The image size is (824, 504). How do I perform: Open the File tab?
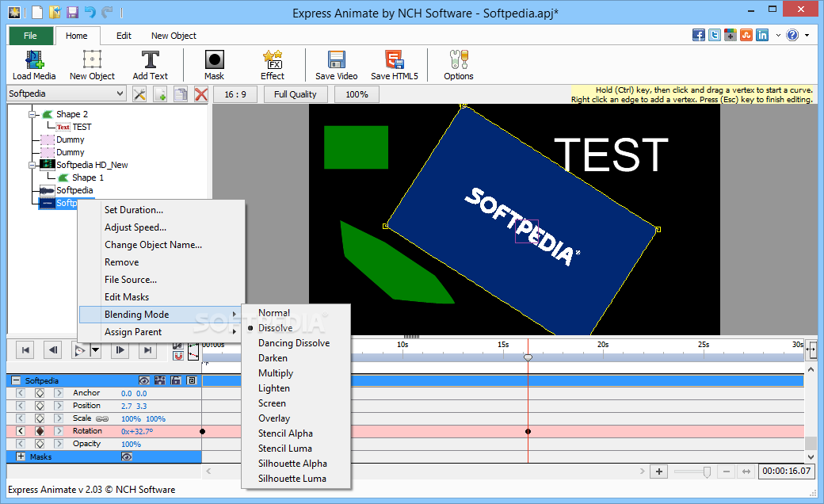pyautogui.click(x=30, y=36)
